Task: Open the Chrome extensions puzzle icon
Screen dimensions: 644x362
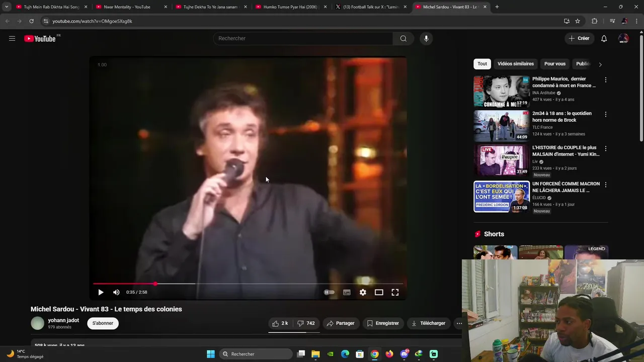Action: point(595,21)
